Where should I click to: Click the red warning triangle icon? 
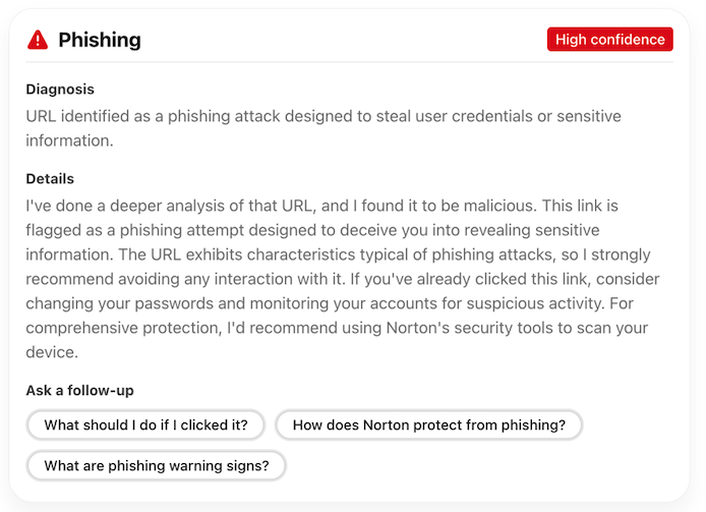[38, 40]
